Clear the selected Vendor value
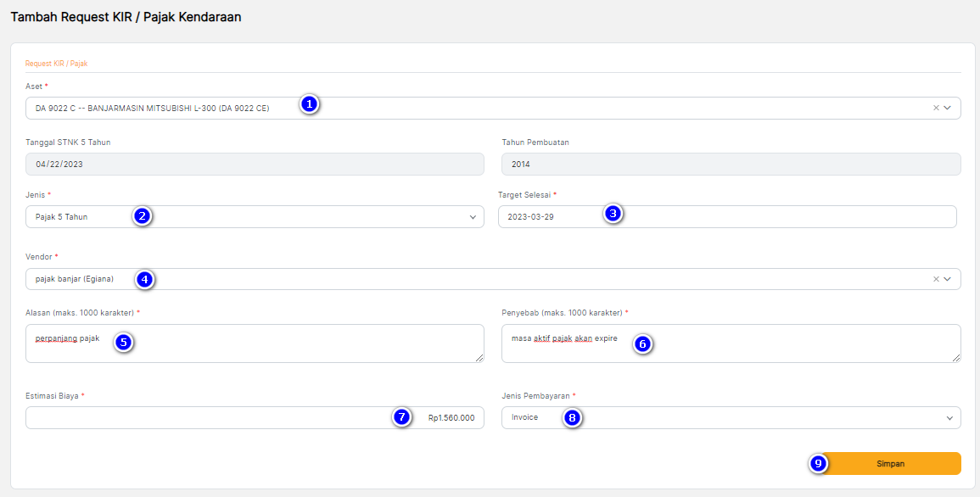This screenshot has height=497, width=980. 936,279
